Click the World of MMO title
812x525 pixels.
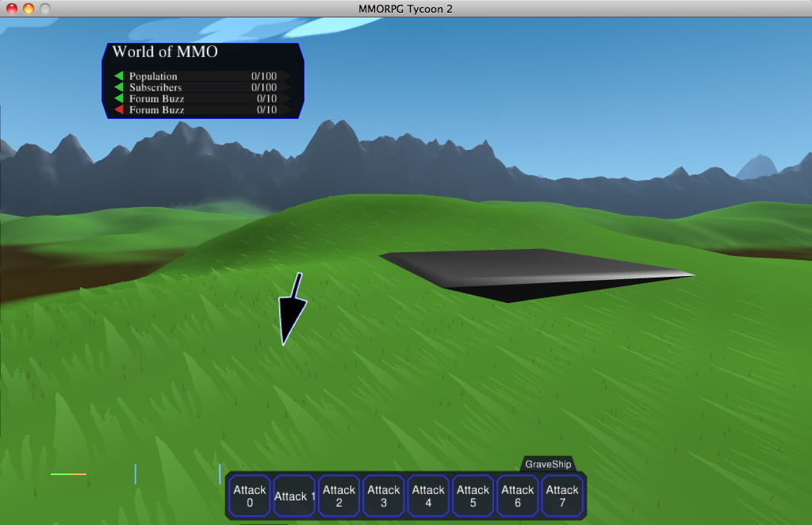click(x=165, y=52)
